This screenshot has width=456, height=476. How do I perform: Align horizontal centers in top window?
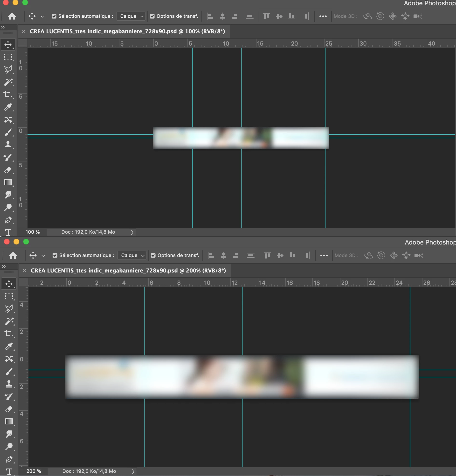222,16
